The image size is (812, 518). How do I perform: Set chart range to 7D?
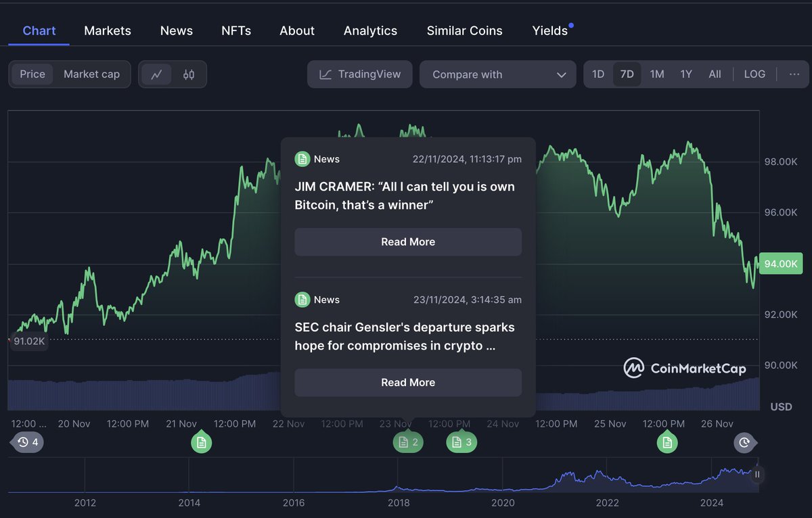pyautogui.click(x=627, y=74)
